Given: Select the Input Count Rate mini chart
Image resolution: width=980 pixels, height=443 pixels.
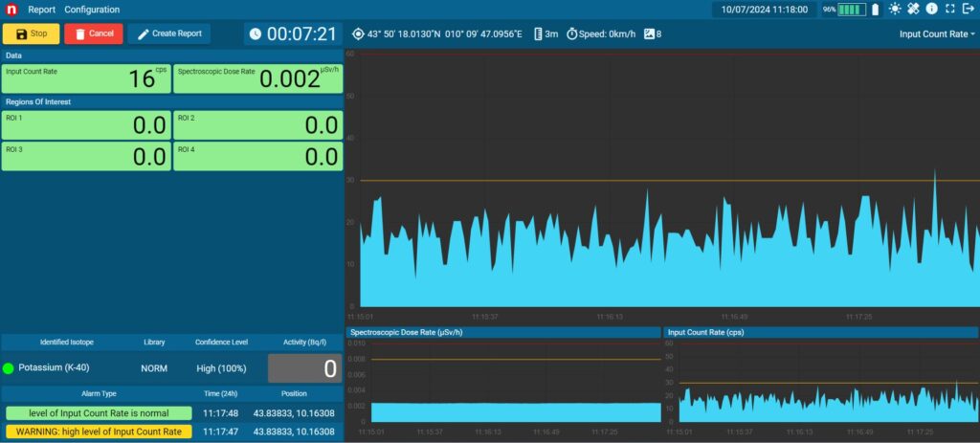Looking at the screenshot, I should tap(821, 382).
